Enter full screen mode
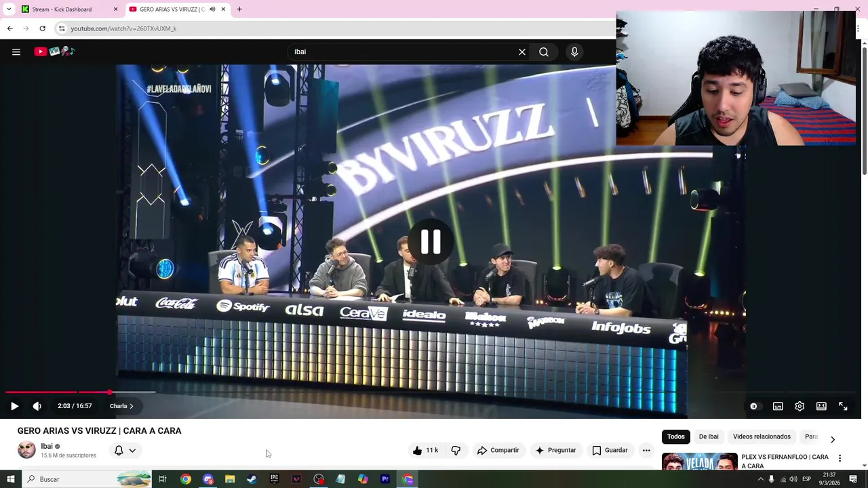 [x=843, y=406]
